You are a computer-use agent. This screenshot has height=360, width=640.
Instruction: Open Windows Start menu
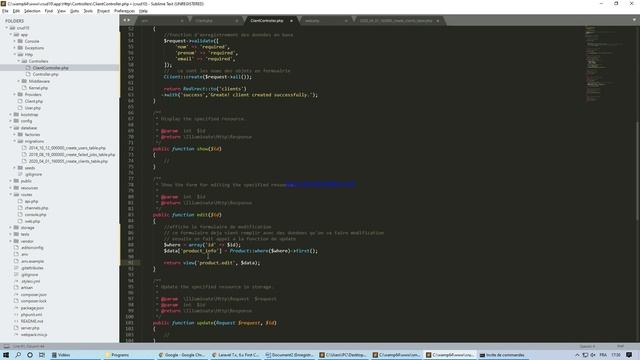6,355
